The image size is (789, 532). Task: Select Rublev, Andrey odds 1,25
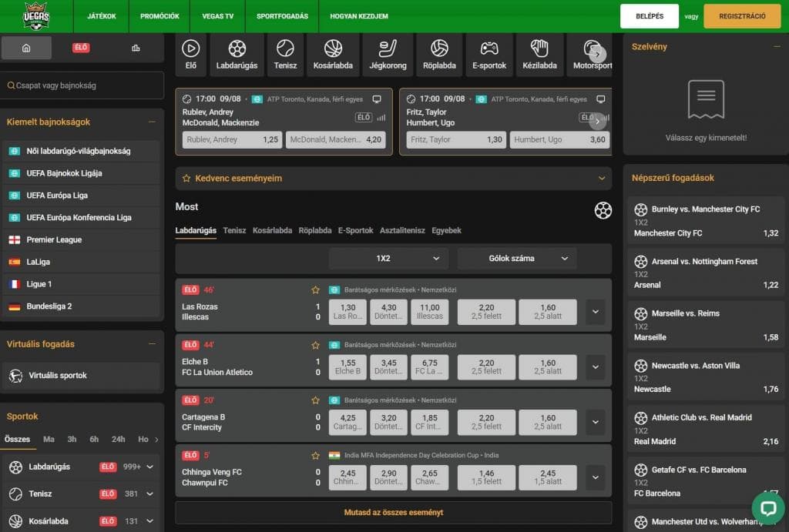pyautogui.click(x=232, y=140)
